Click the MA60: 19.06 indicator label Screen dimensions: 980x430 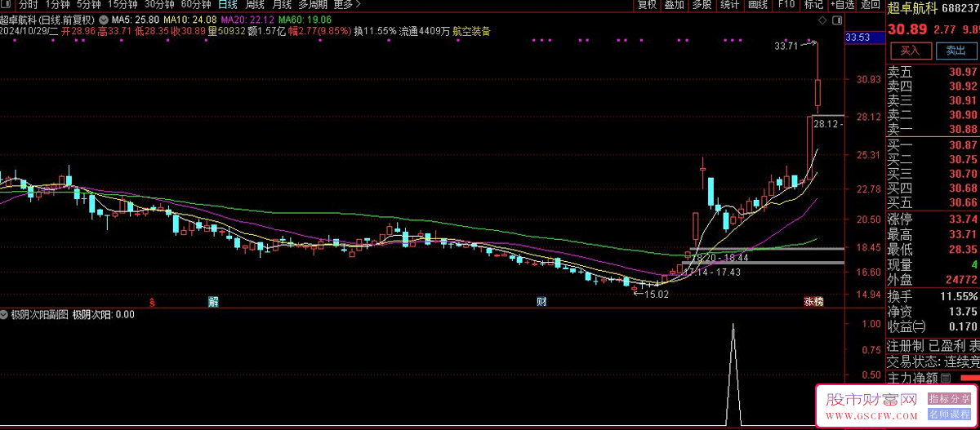coord(305,19)
